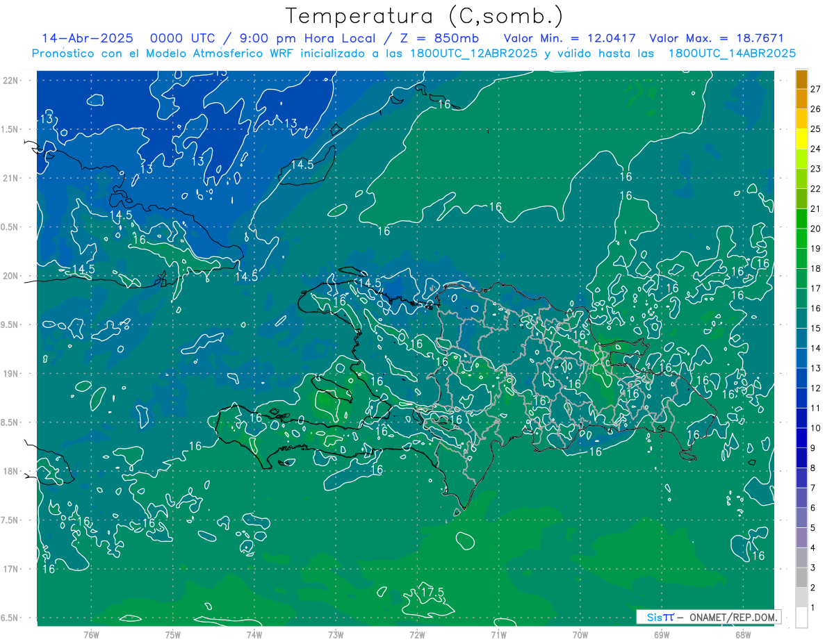Click legend value '27' on color scale
This screenshot has width=834, height=644.
click(x=816, y=89)
